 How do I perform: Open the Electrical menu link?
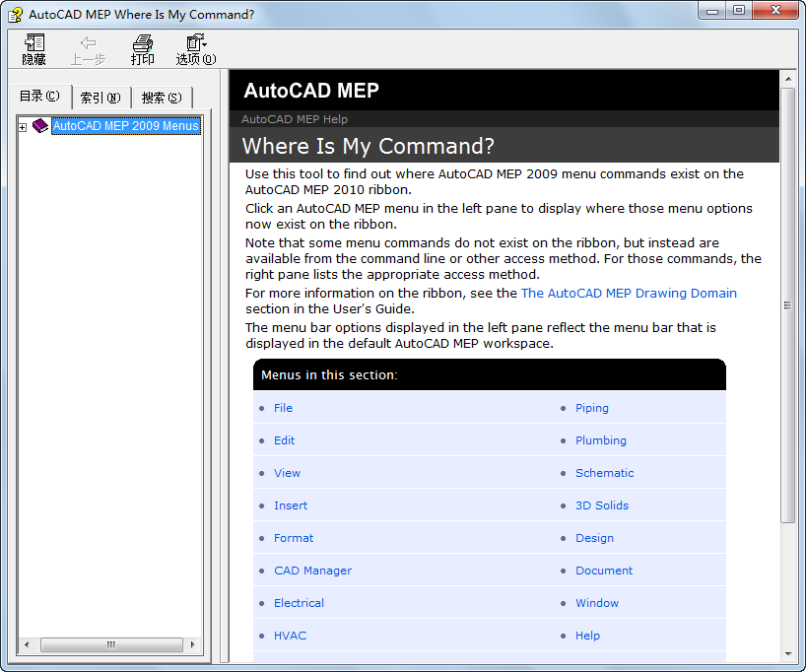(x=299, y=603)
